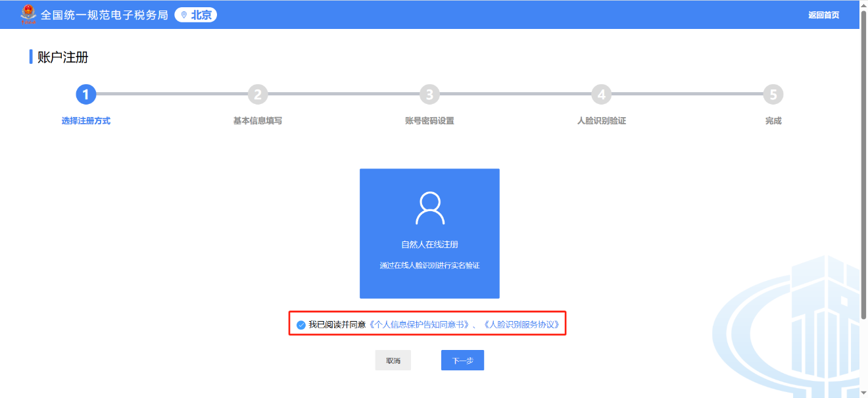Viewport: 868px width, 398px height.
Task: Click the 账号密码设置 step label
Action: coord(429,121)
